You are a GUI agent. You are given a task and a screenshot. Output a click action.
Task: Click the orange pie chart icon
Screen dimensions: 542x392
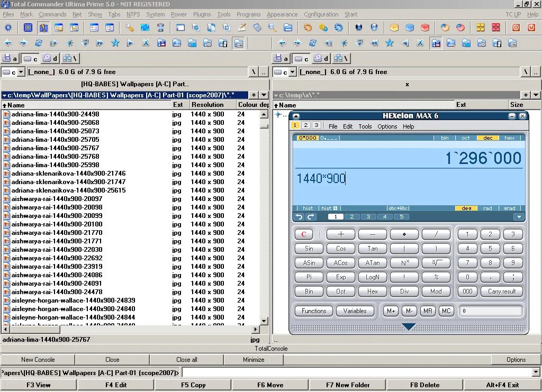coord(445,28)
